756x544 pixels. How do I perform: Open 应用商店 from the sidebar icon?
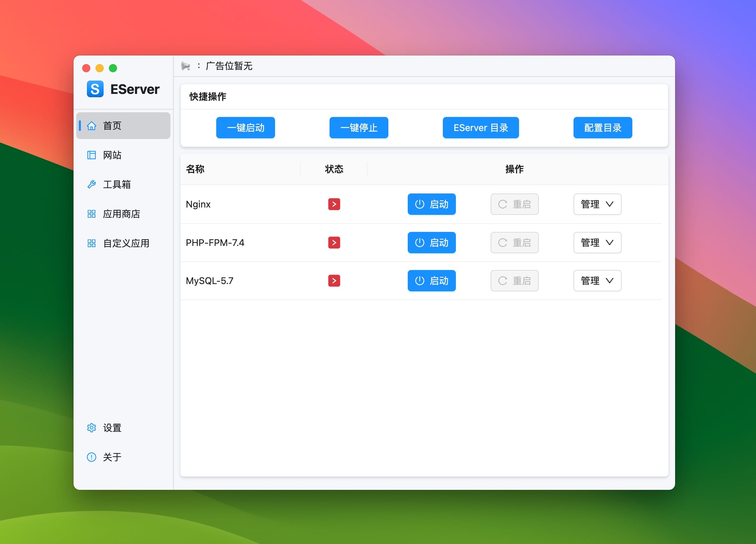[92, 214]
